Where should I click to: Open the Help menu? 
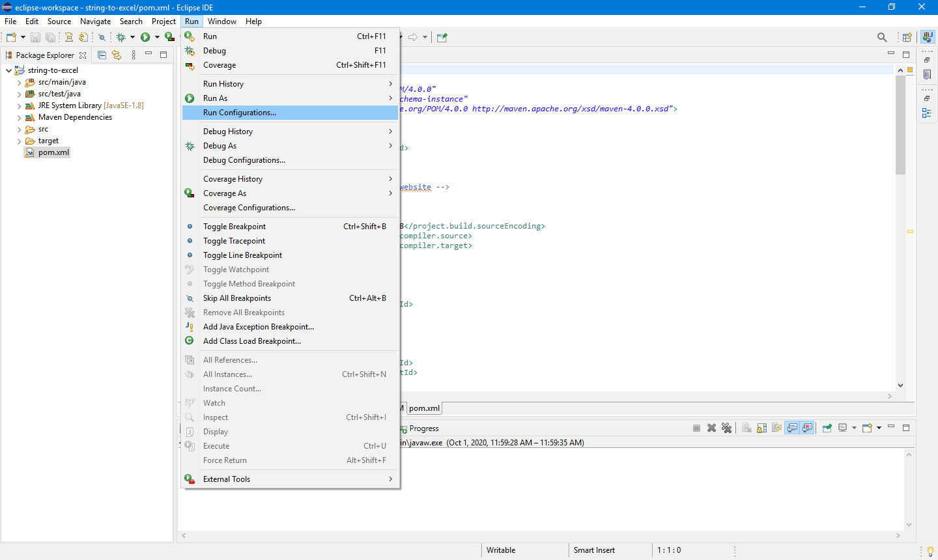pyautogui.click(x=253, y=21)
